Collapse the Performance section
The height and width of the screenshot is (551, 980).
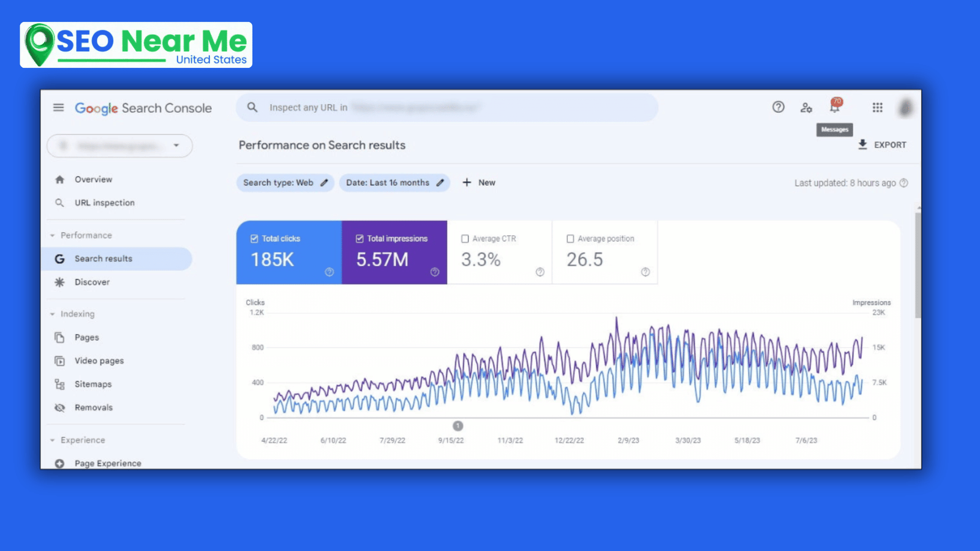click(53, 235)
